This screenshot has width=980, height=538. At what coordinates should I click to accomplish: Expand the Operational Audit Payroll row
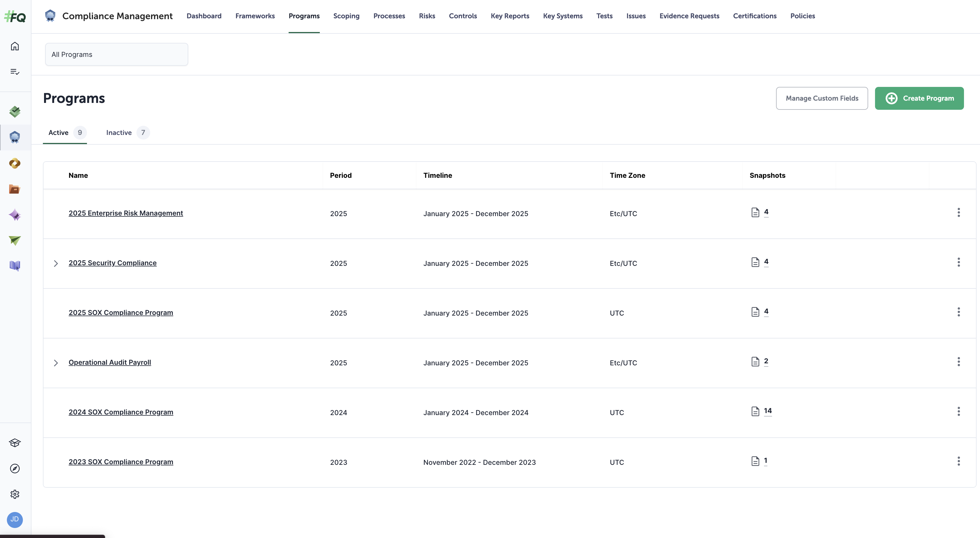point(56,363)
